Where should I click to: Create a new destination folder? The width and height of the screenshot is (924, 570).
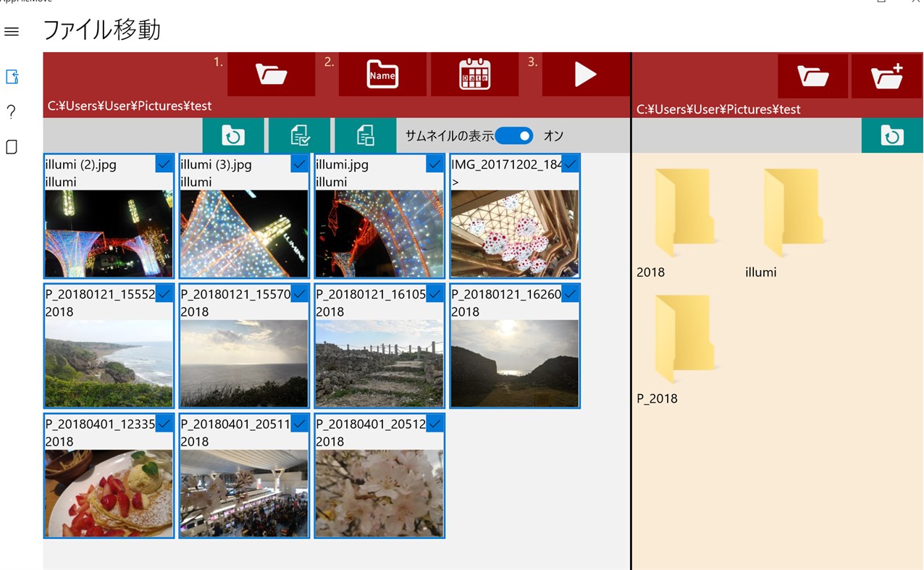coord(886,75)
